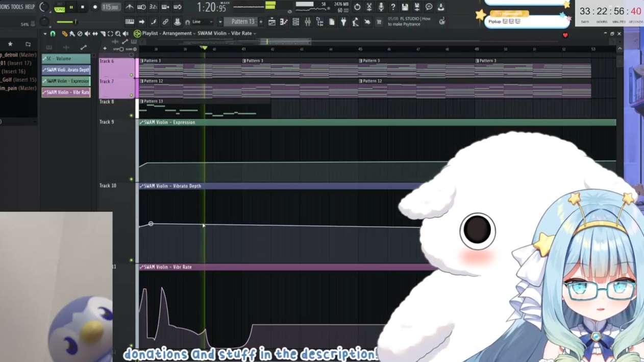Click the Record button

pyautogui.click(x=95, y=7)
